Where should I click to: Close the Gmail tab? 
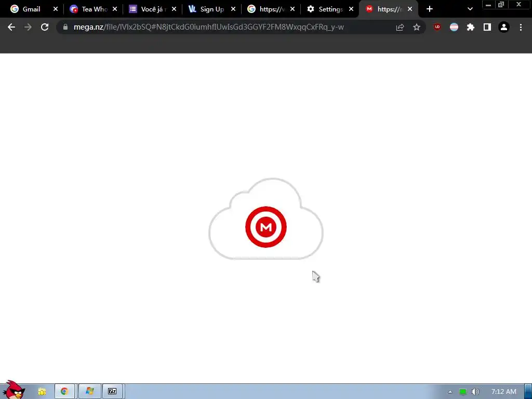[x=56, y=9]
